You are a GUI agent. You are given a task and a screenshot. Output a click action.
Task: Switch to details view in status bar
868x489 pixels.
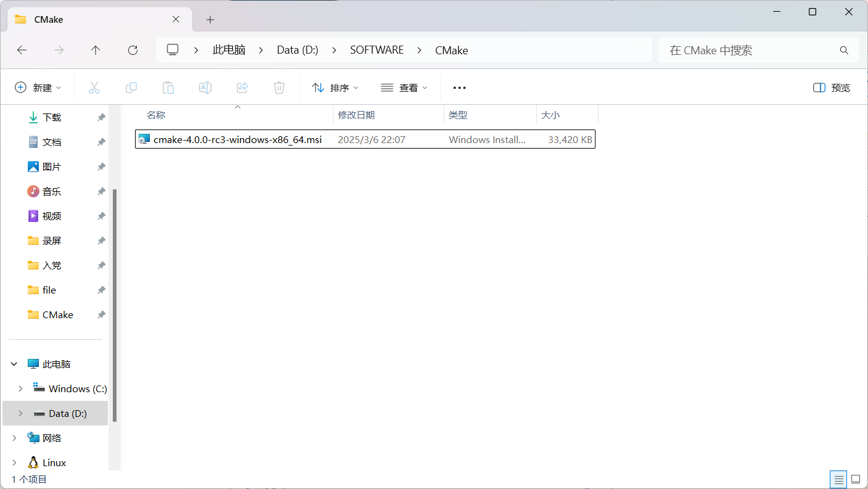click(x=838, y=479)
